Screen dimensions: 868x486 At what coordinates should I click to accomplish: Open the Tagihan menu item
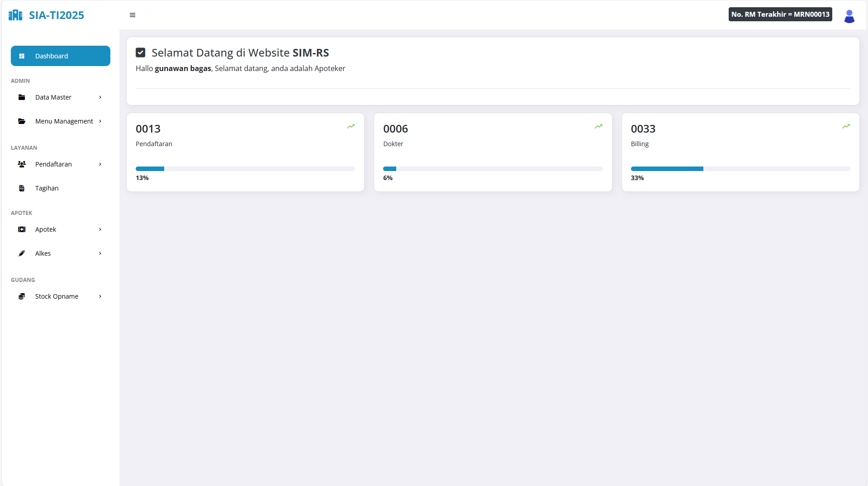pos(61,188)
